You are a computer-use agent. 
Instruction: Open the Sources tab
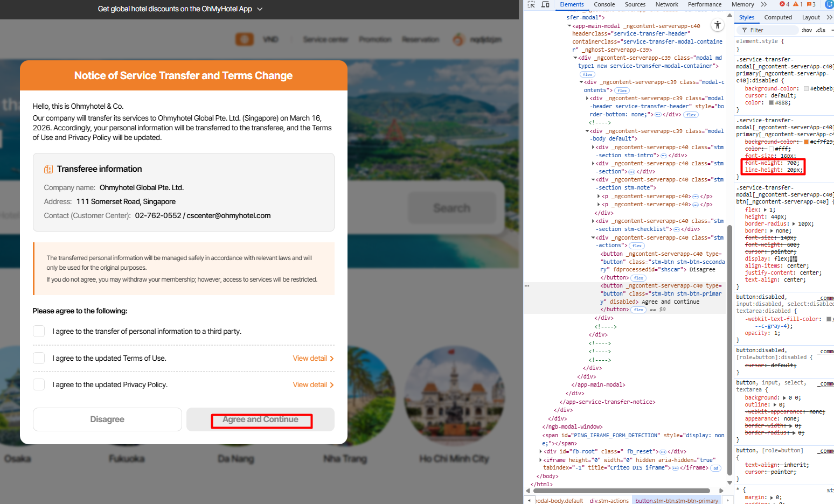[x=635, y=4]
